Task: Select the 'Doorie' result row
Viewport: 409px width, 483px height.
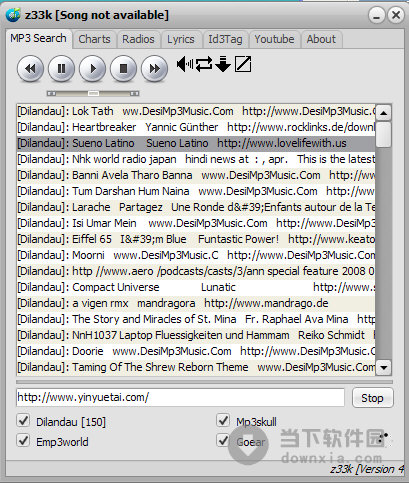Action: point(196,351)
